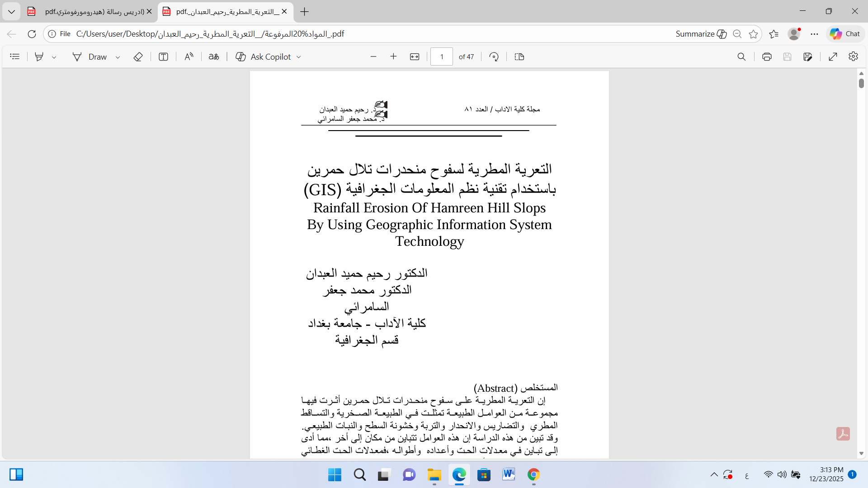Select the Erase tool
This screenshot has height=488, width=868.
pos(138,56)
